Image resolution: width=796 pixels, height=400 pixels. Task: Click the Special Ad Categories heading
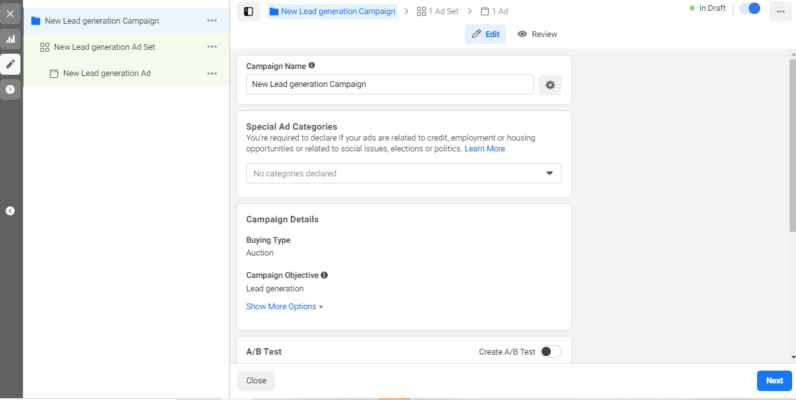[291, 126]
